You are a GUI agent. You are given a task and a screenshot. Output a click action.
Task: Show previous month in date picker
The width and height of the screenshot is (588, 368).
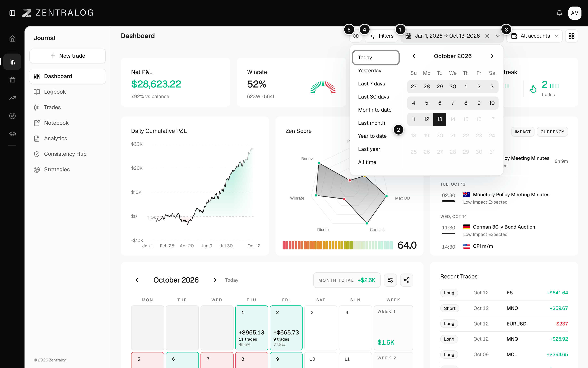(x=414, y=56)
